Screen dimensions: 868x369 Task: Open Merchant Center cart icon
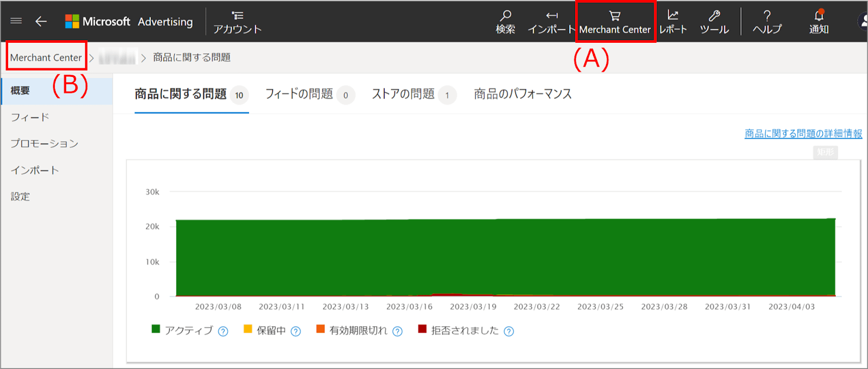pos(615,16)
